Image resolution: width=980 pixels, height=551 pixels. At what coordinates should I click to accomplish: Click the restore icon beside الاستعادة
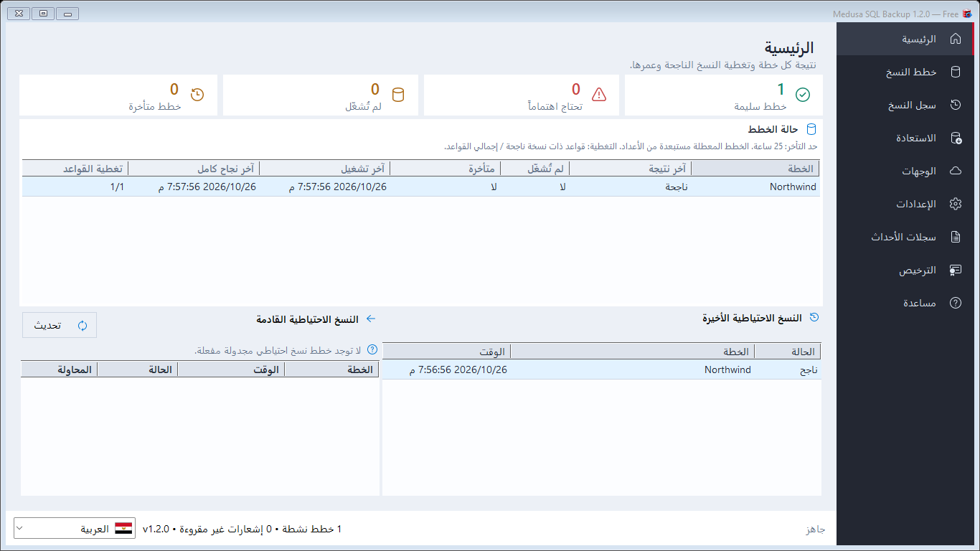[955, 138]
